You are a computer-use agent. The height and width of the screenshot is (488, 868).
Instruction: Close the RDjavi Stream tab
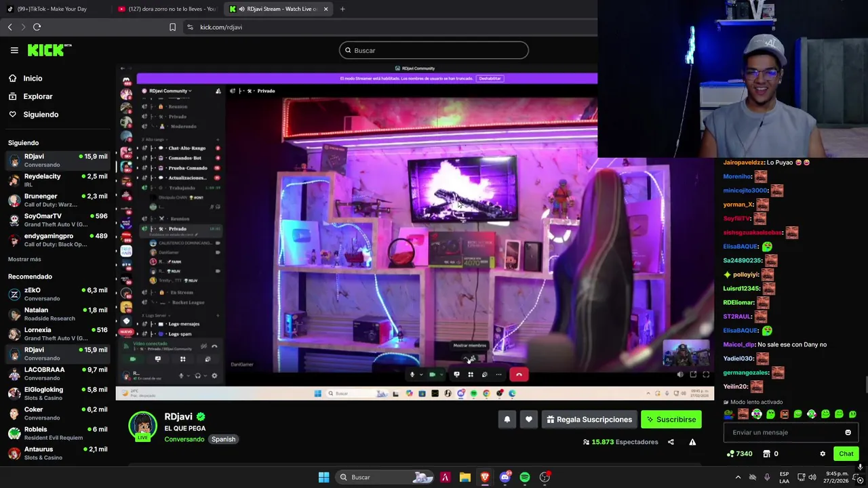click(325, 9)
